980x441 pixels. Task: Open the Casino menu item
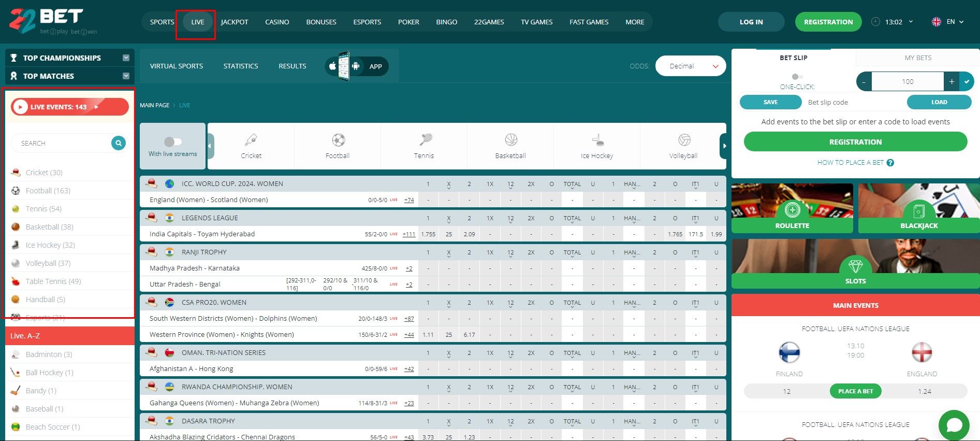click(277, 22)
